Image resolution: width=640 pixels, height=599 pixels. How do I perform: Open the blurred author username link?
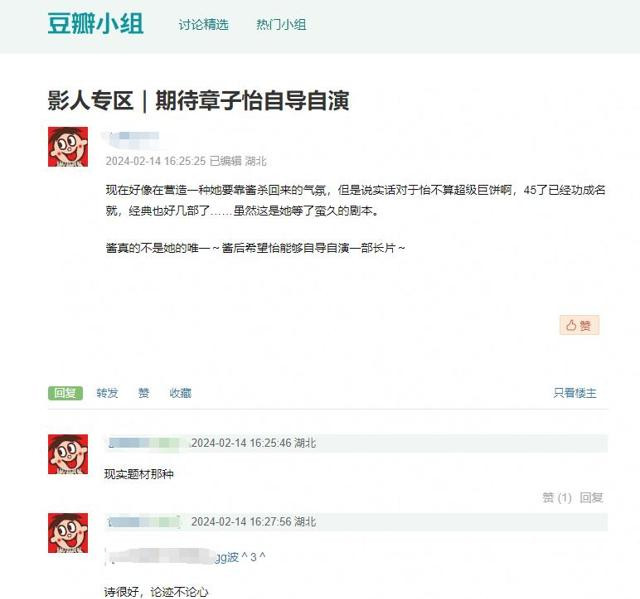131,136
